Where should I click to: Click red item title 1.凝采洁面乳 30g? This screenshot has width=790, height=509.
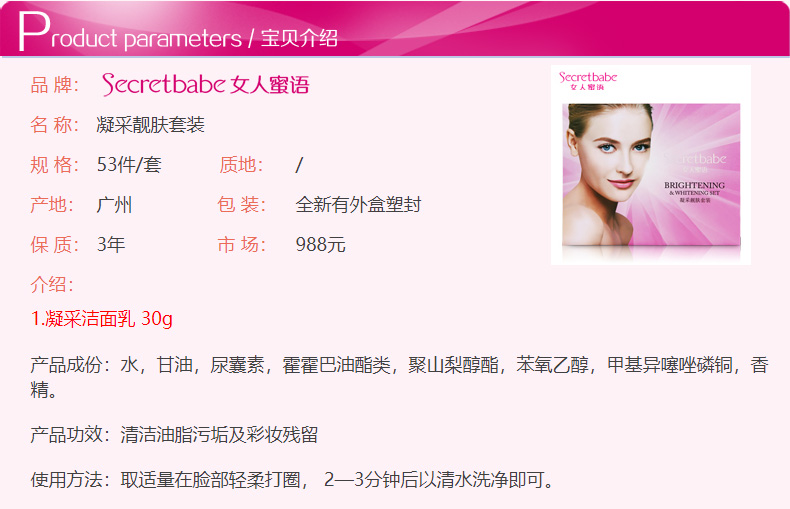[102, 319]
